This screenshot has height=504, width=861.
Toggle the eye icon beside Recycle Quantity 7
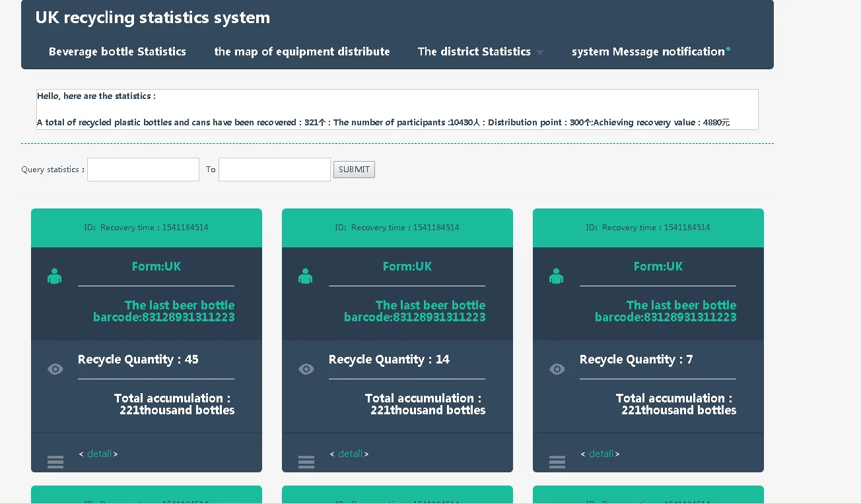557,369
